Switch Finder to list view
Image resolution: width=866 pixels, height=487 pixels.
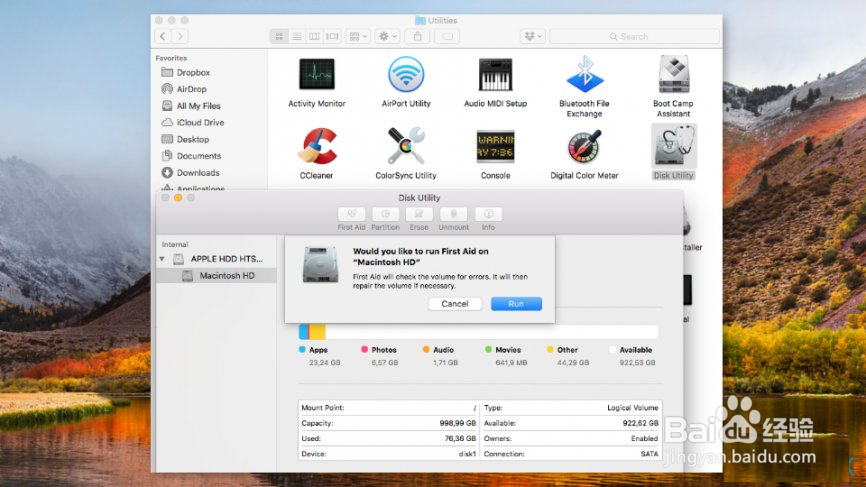point(297,36)
